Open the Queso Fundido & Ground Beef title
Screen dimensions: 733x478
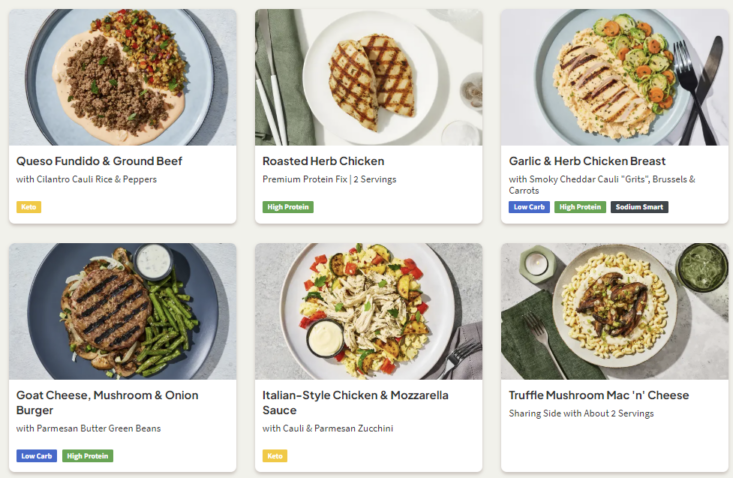point(99,161)
